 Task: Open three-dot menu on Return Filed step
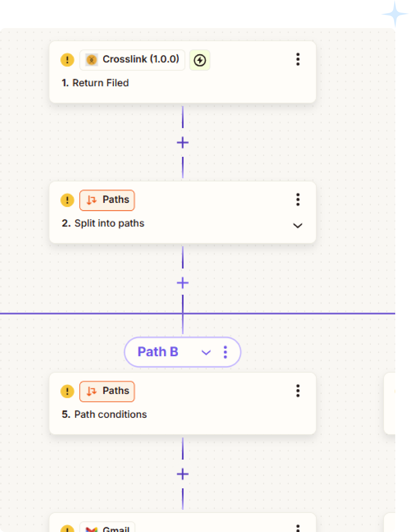297,59
